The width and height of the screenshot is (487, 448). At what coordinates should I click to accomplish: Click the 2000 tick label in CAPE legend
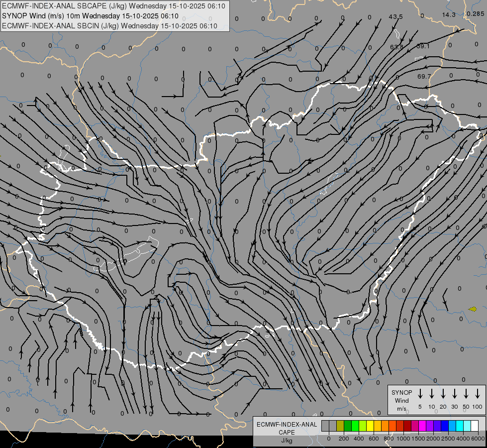tap(433, 439)
